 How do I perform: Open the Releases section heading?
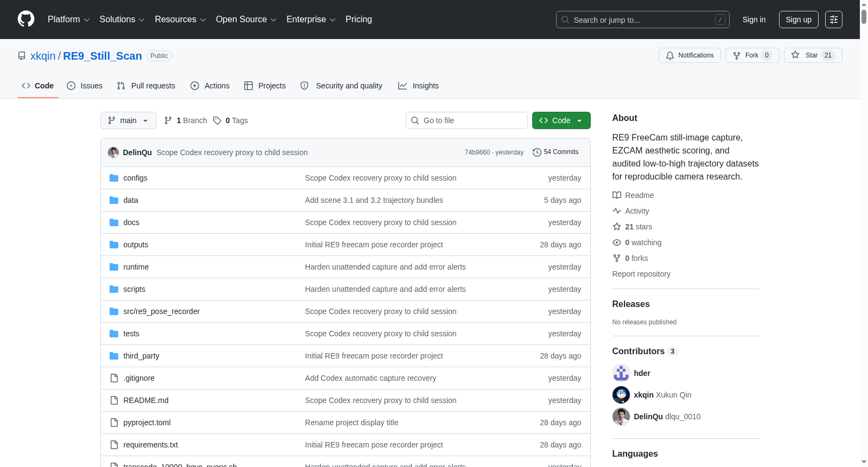631,304
